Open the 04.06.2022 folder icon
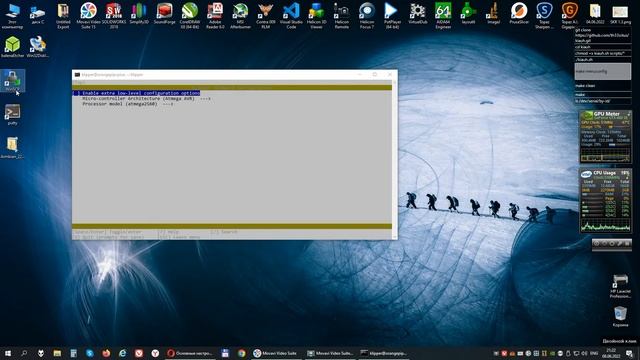 (x=595, y=14)
